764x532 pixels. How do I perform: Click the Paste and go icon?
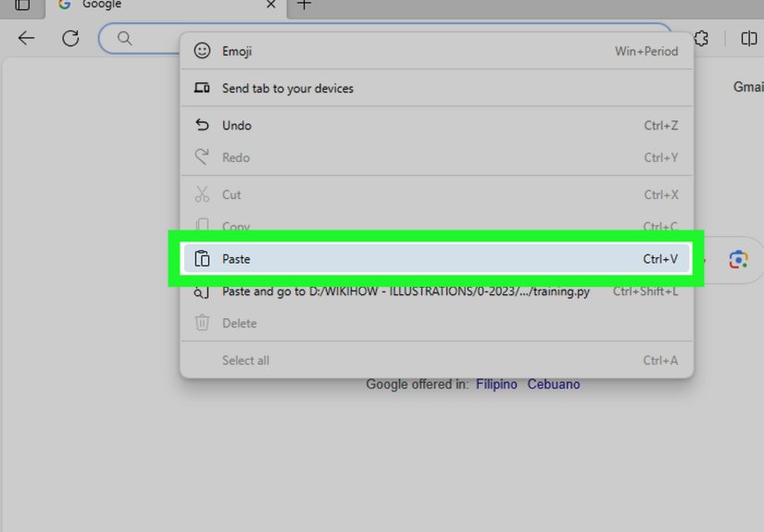pyautogui.click(x=202, y=293)
